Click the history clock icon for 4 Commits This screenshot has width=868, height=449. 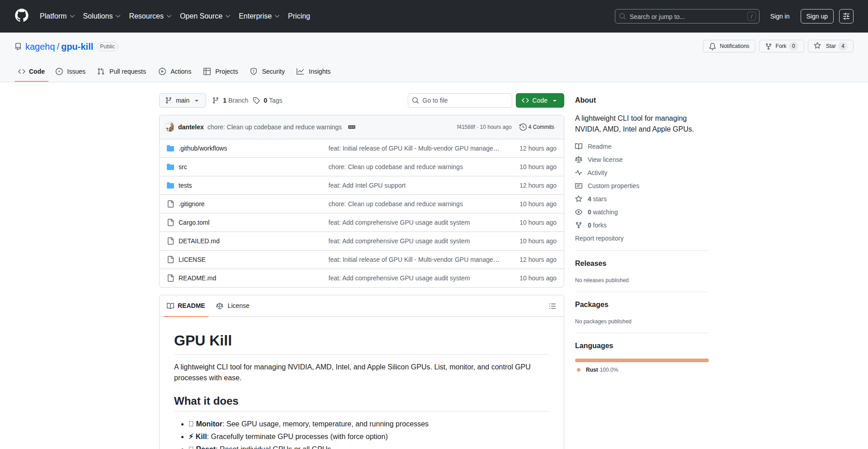523,127
